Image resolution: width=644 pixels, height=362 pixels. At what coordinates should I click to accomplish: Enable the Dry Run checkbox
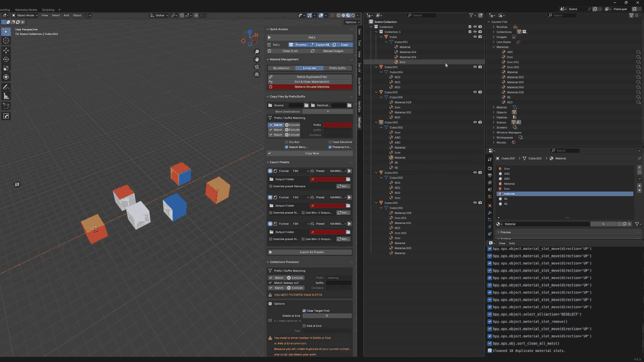(x=286, y=142)
